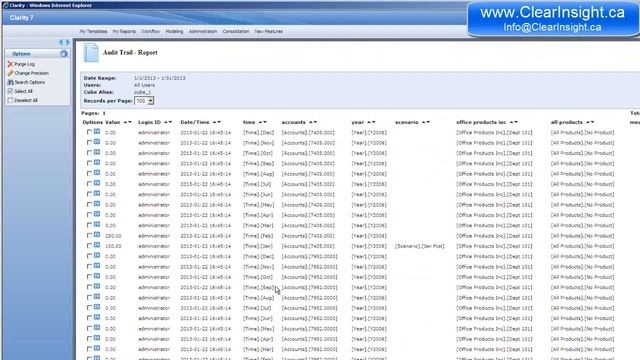Screen dimensions: 640x360
Task: Click the 250.00 value cell
Action: point(113,236)
